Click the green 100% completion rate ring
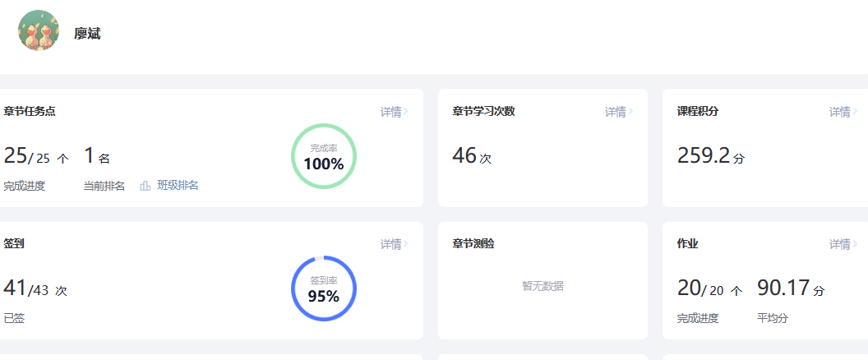The image size is (868, 360). click(324, 157)
